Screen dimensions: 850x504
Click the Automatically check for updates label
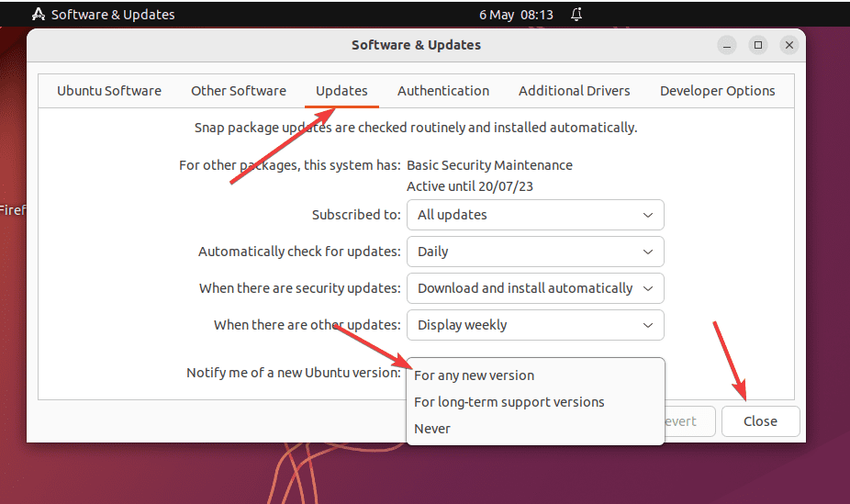coord(299,252)
